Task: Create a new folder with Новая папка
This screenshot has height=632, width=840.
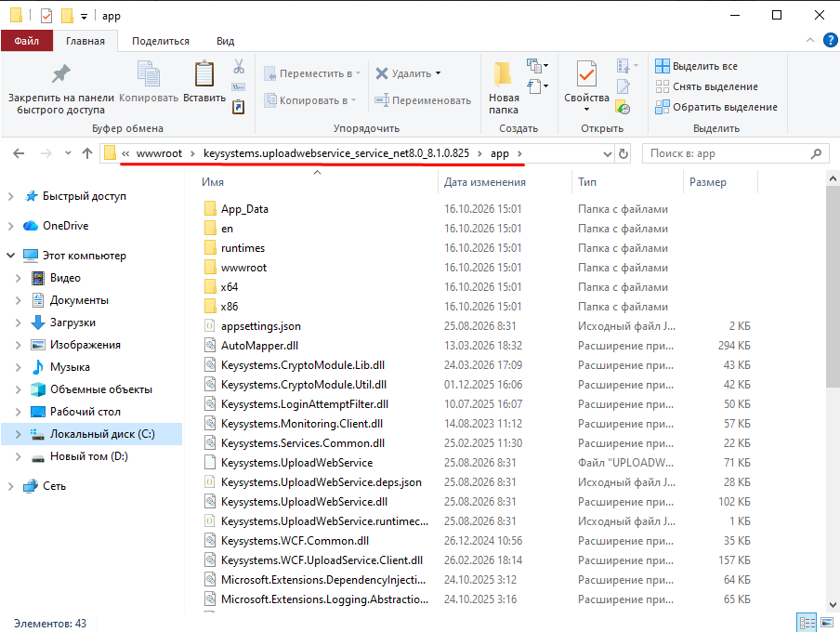Action: pos(504,87)
